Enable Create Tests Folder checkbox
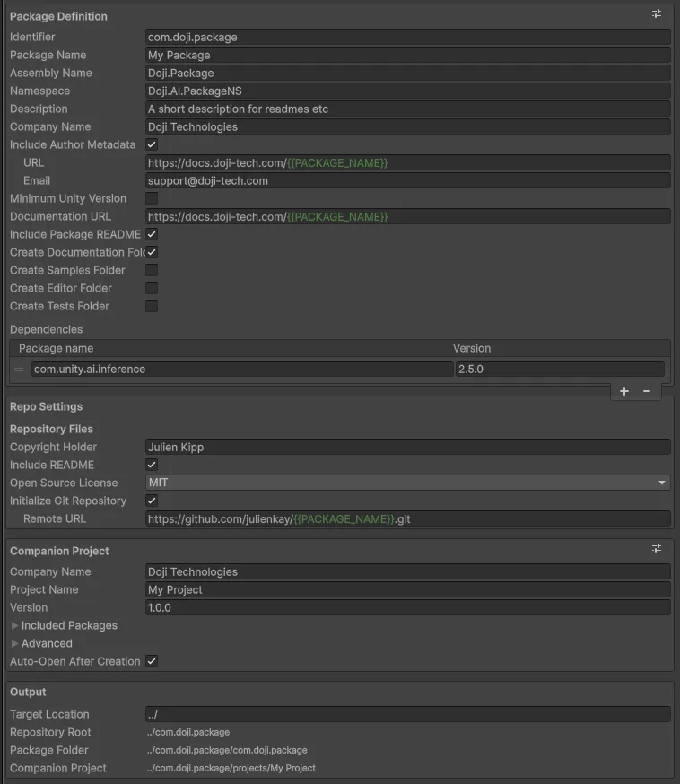Viewport: 680px width, 784px height. click(152, 307)
